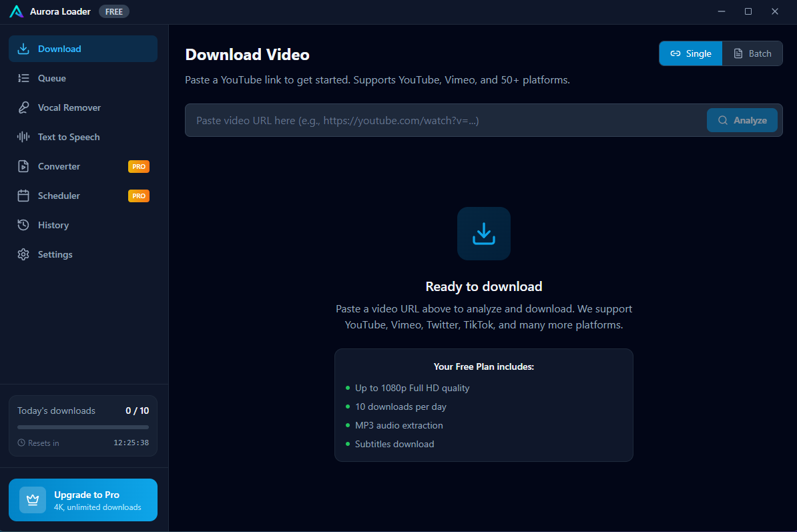The height and width of the screenshot is (532, 797).
Task: Open the History page
Action: tap(53, 225)
